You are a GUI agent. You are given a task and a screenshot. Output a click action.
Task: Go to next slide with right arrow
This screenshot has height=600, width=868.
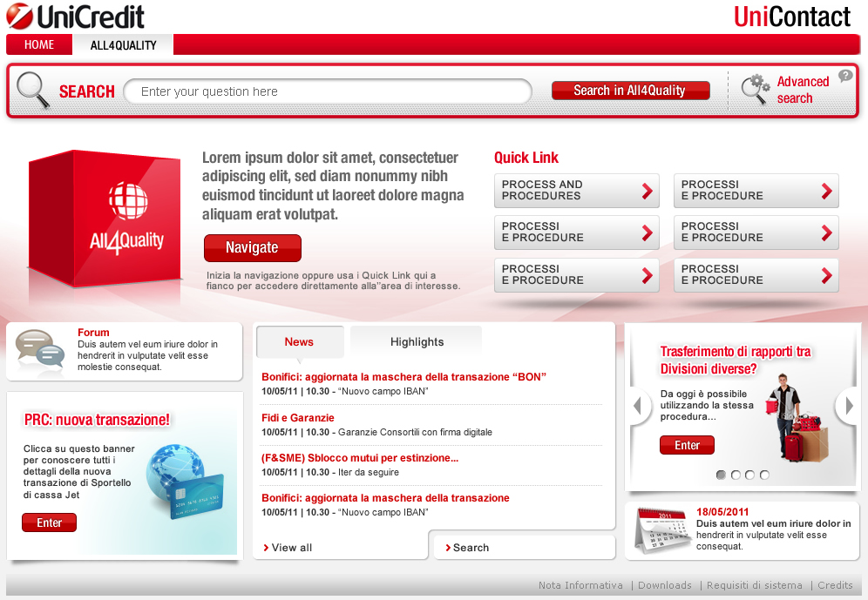849,406
